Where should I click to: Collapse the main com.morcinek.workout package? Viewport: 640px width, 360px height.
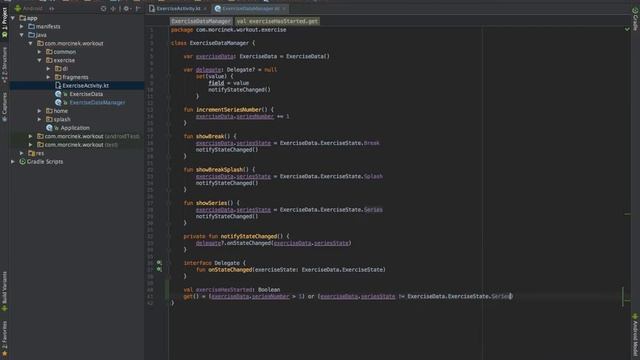31,43
